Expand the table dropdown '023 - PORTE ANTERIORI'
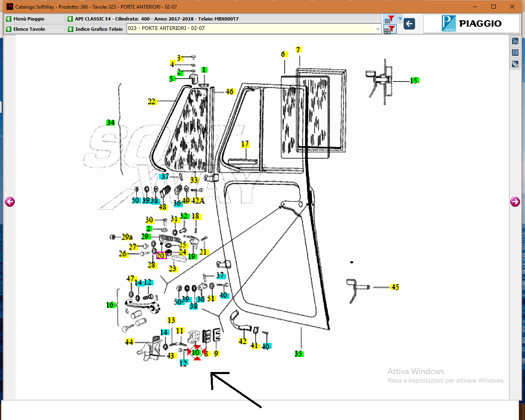The height and width of the screenshot is (420, 525). [378, 29]
